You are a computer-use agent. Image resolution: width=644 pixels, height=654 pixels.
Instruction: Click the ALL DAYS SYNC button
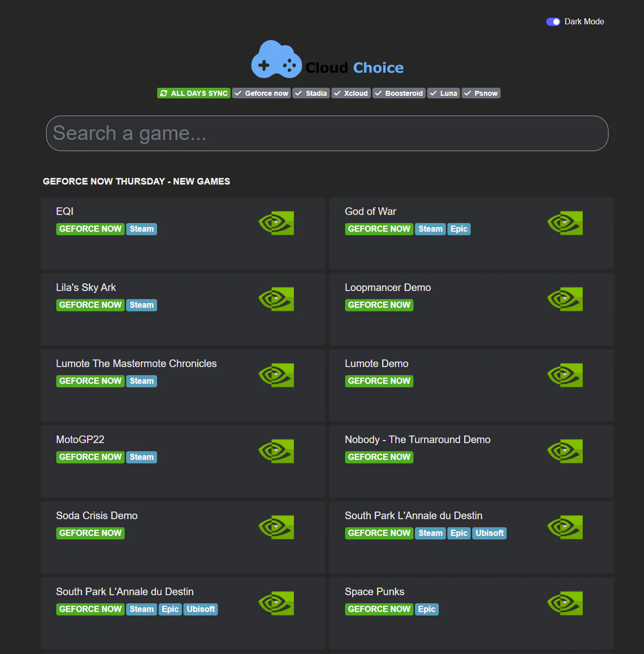point(194,93)
